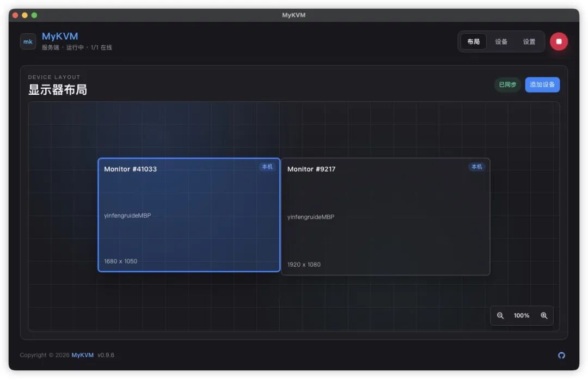Click the 添加设备 button
Screen dimensions: 588x379
pos(542,85)
